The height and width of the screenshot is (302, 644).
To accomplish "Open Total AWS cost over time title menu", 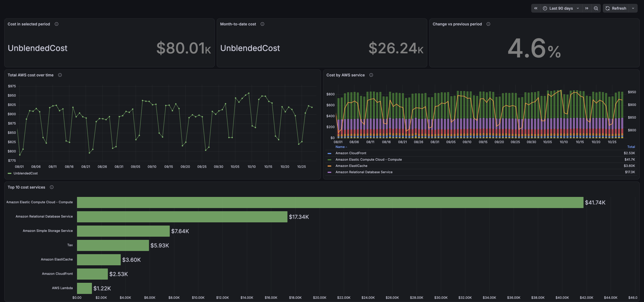I will (x=30, y=75).
